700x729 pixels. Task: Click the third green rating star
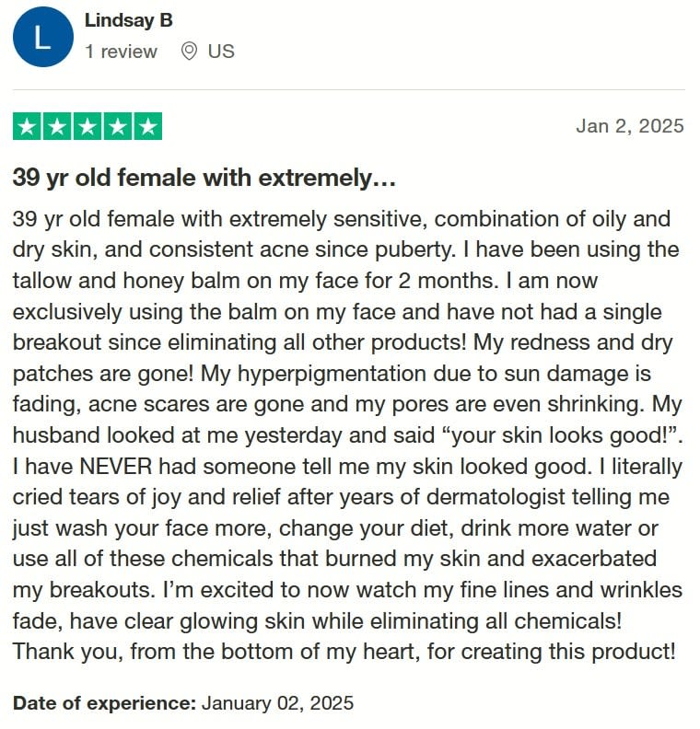coord(87,126)
